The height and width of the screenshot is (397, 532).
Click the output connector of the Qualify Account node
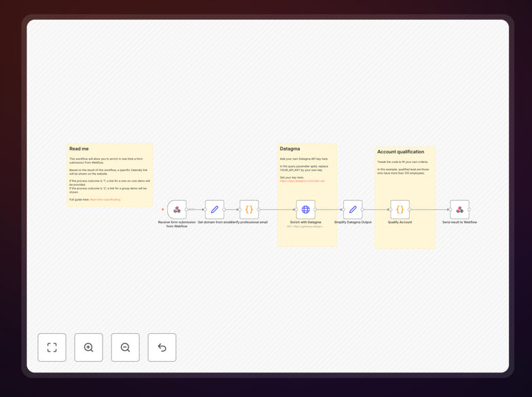pyautogui.click(x=410, y=210)
